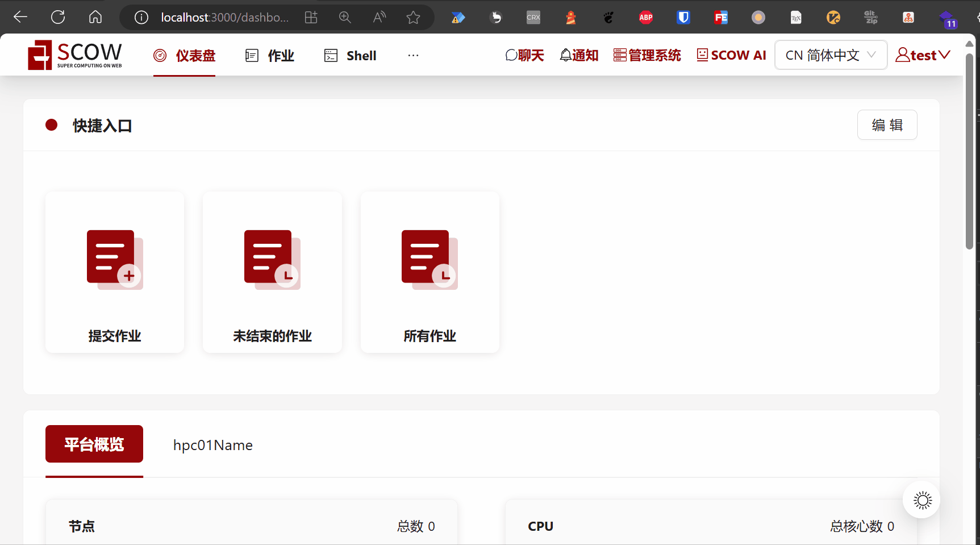The height and width of the screenshot is (545, 980).
Task: Go to 管理系统 management system
Action: point(647,55)
